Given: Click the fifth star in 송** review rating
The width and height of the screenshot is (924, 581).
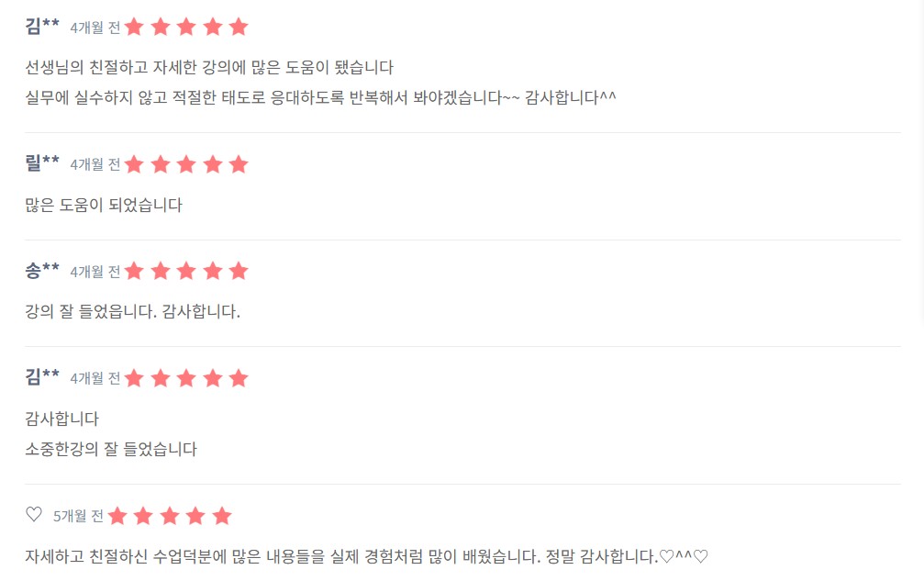Looking at the screenshot, I should pos(239,271).
